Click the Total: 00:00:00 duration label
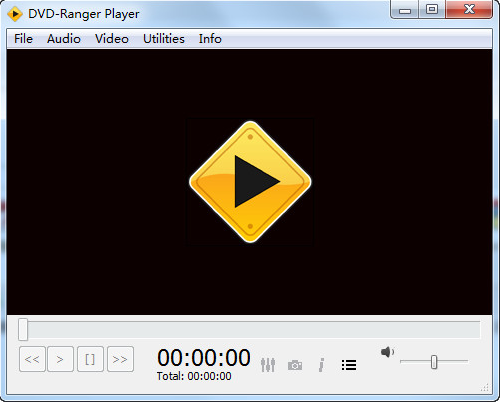This screenshot has height=405, width=501. pos(194,376)
